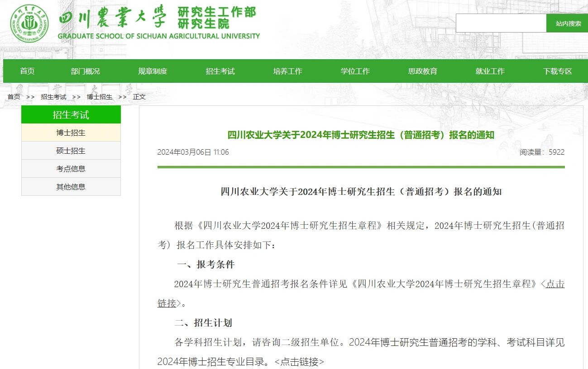
Task: Open the 就业工作 navigation menu
Action: [x=490, y=71]
